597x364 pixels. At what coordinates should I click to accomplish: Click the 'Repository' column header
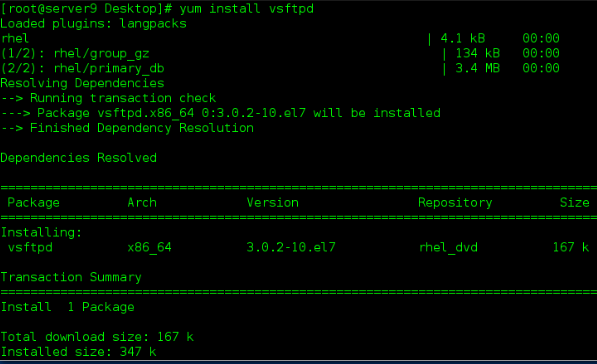click(x=455, y=203)
